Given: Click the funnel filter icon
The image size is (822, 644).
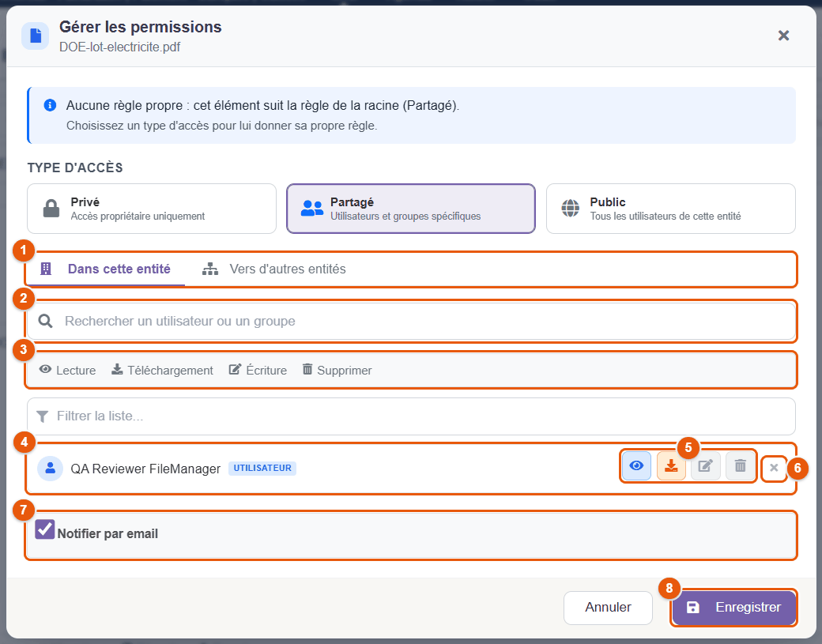Looking at the screenshot, I should click(43, 416).
